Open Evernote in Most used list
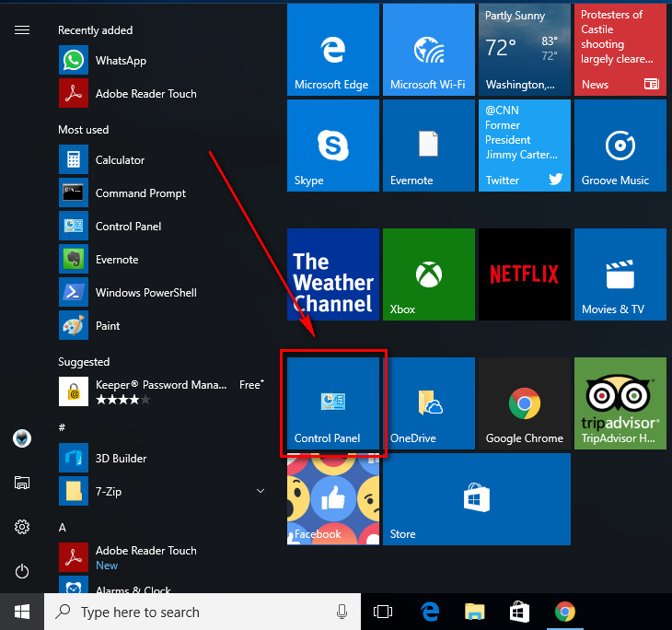Image resolution: width=672 pixels, height=630 pixels. pos(162,259)
